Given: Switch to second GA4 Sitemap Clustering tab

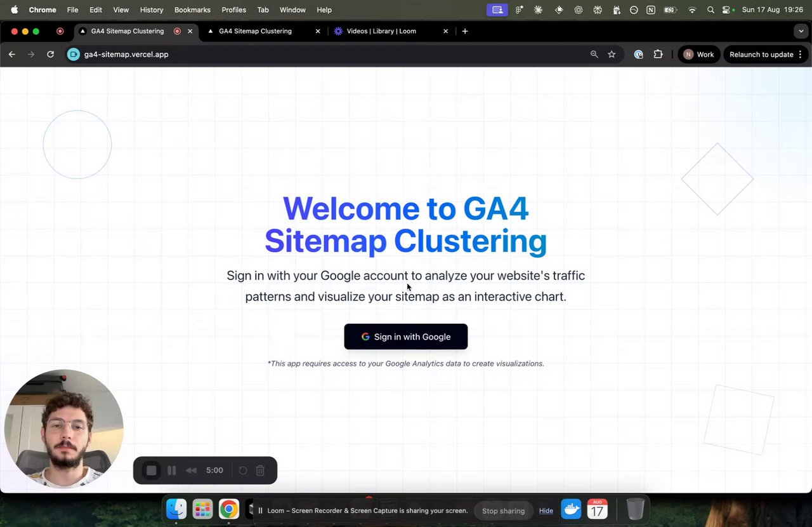Looking at the screenshot, I should (x=255, y=31).
